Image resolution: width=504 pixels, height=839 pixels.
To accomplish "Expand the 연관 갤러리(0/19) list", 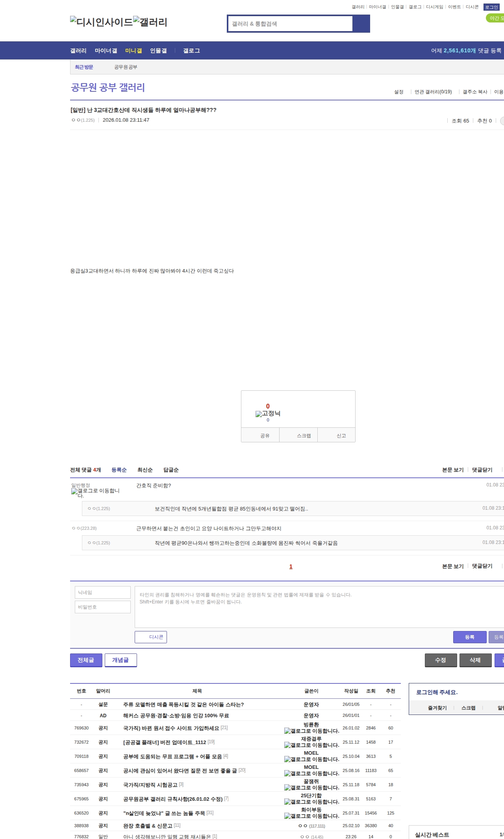I will coord(433,92).
